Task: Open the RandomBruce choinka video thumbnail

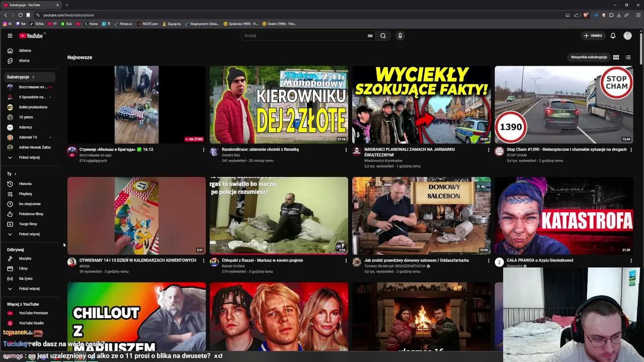Action: click(x=279, y=105)
